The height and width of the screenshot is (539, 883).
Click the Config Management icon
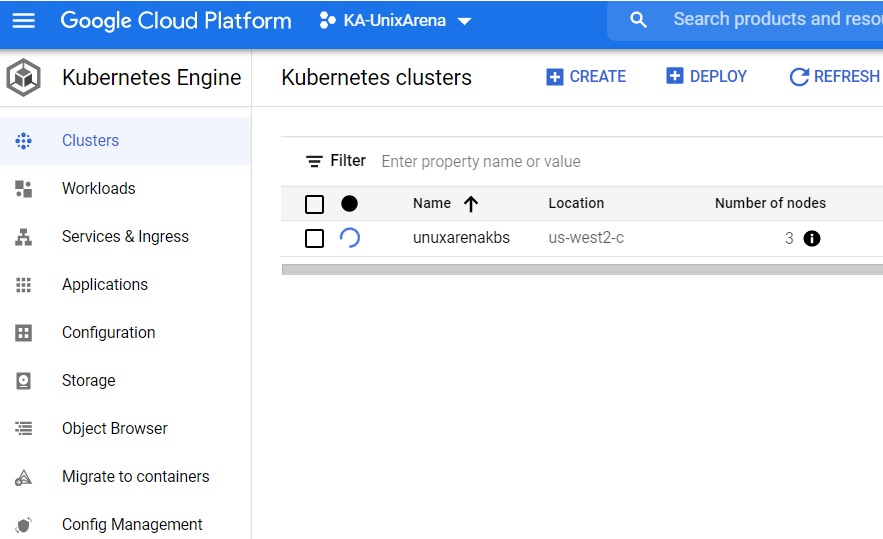[23, 525]
